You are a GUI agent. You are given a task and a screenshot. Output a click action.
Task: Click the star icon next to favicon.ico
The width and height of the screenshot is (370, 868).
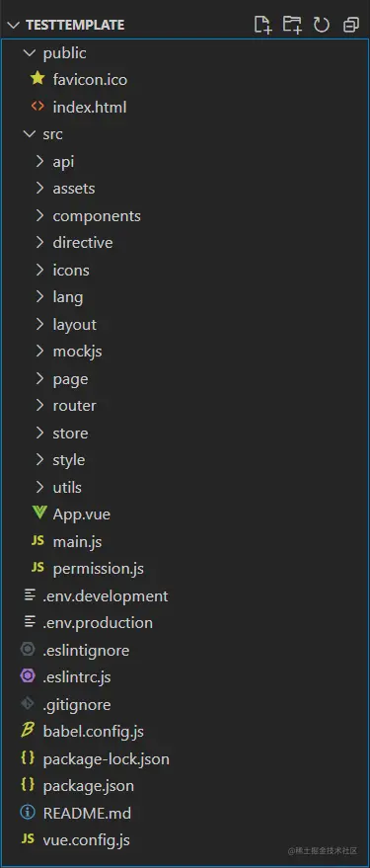(x=37, y=79)
